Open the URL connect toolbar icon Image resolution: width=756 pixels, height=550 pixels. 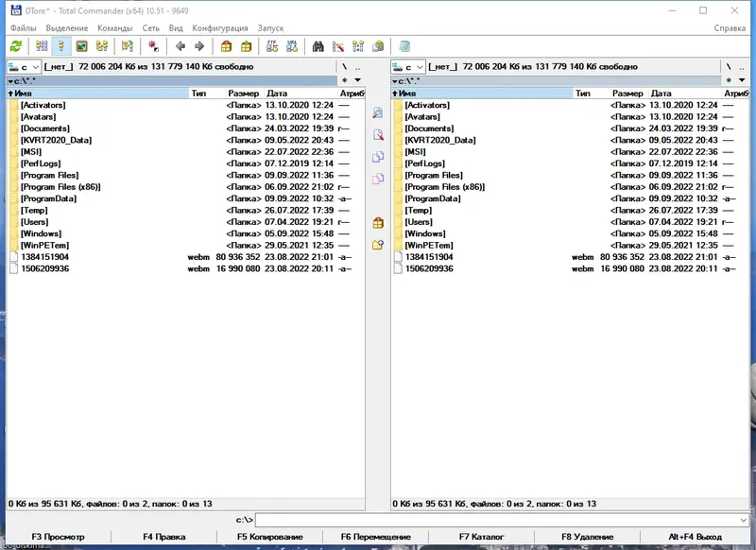point(289,43)
